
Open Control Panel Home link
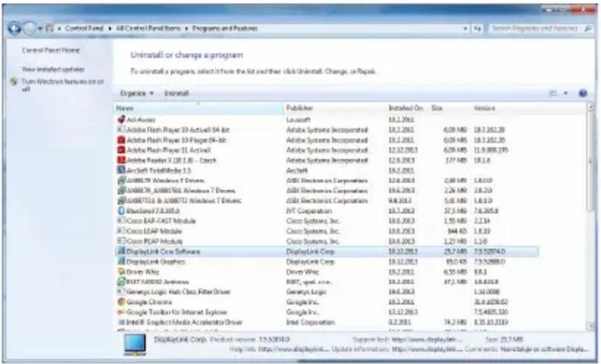coord(51,51)
